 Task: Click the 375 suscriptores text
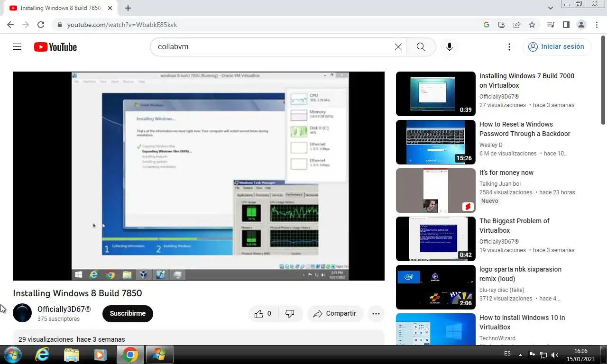pos(58,319)
